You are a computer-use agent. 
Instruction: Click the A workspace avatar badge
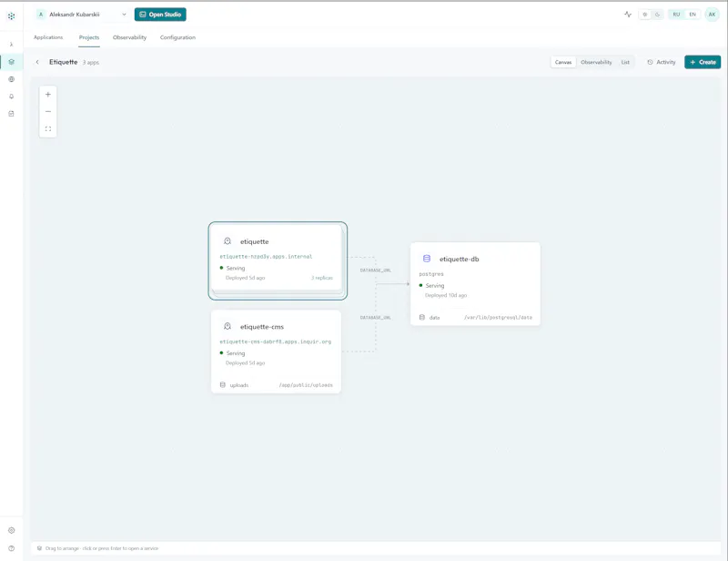click(40, 15)
